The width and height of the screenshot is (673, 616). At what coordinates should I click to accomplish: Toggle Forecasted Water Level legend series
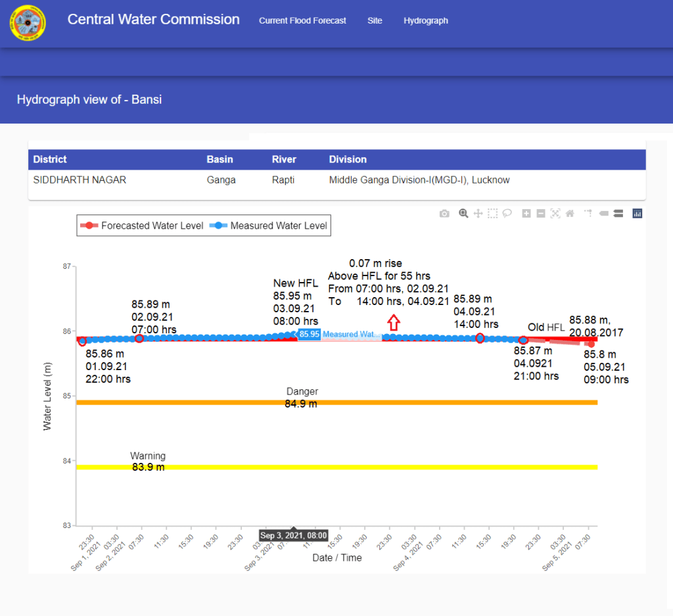coord(141,225)
